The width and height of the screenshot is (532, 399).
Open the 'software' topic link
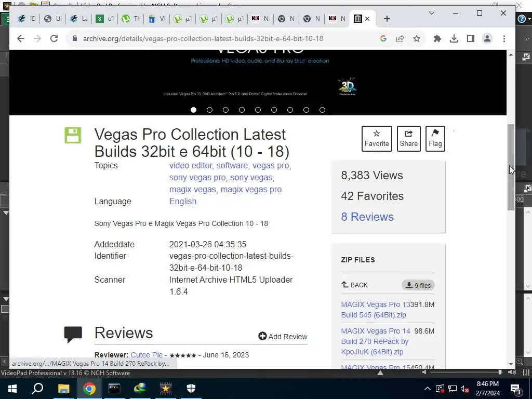(232, 166)
